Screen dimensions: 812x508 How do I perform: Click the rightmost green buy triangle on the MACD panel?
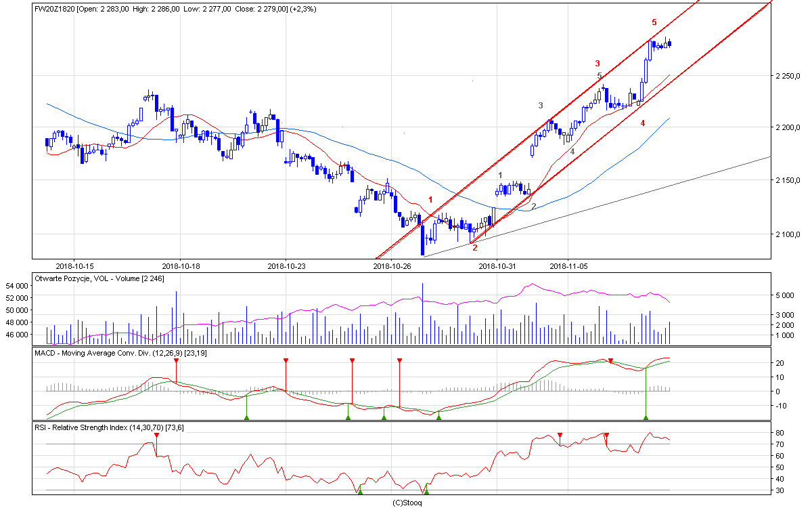646,417
